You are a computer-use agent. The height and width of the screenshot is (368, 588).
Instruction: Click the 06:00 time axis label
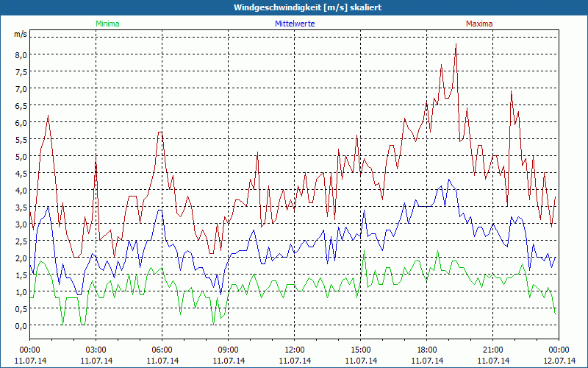pos(162,350)
